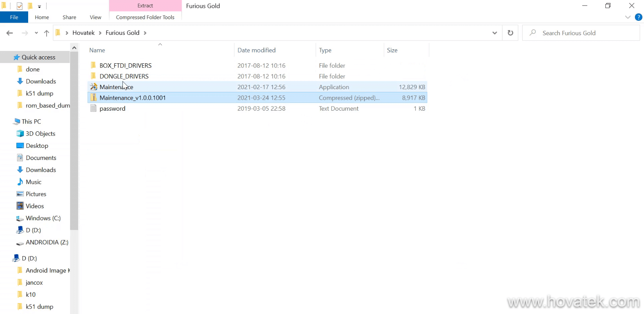644x314 pixels.
Task: Open rom_based_dump folder in sidebar
Action: (x=48, y=106)
